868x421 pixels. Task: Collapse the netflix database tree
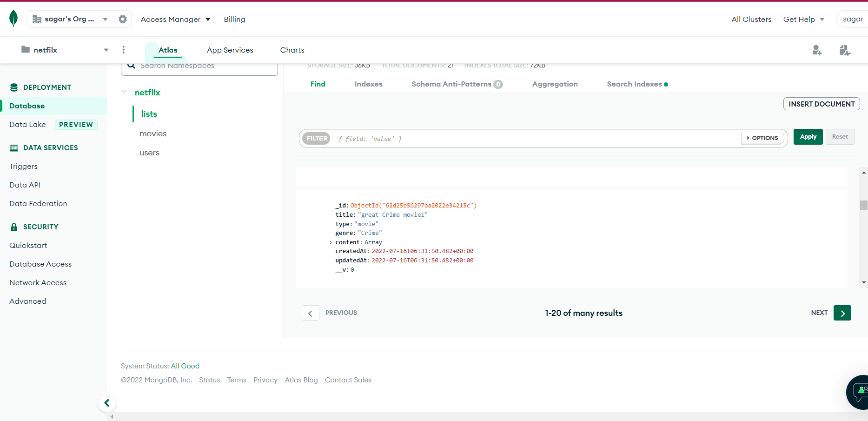[x=124, y=92]
